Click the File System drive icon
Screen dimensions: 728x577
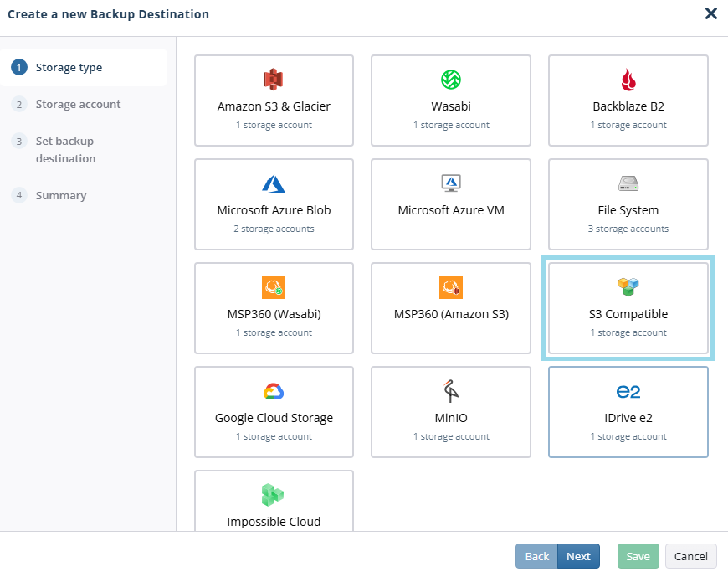point(628,183)
